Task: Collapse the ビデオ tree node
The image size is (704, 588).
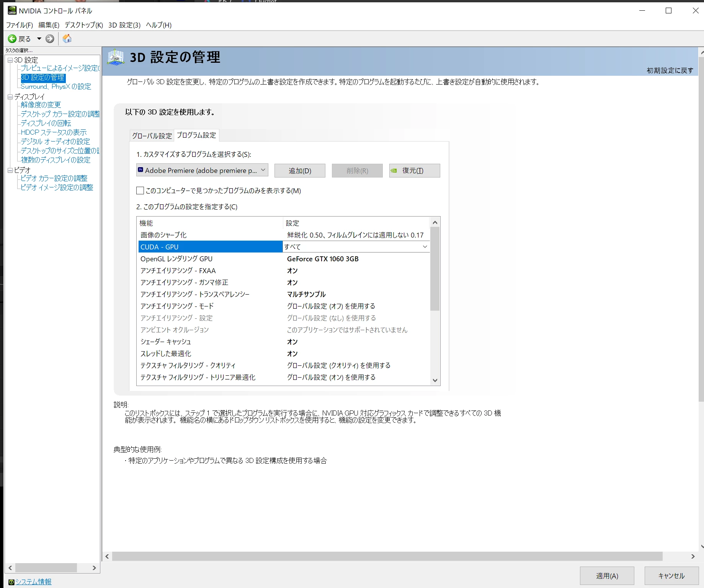Action: coord(10,171)
